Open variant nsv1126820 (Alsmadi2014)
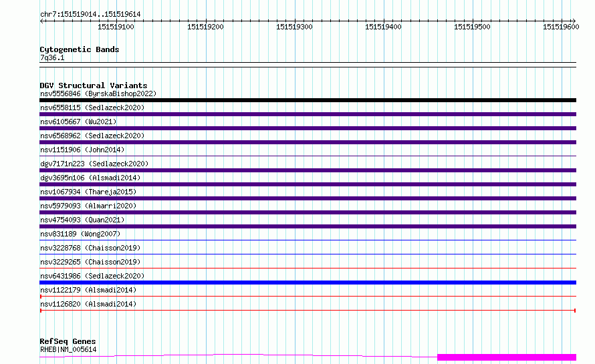Screen dimensions: 595x364 [x=88, y=304]
